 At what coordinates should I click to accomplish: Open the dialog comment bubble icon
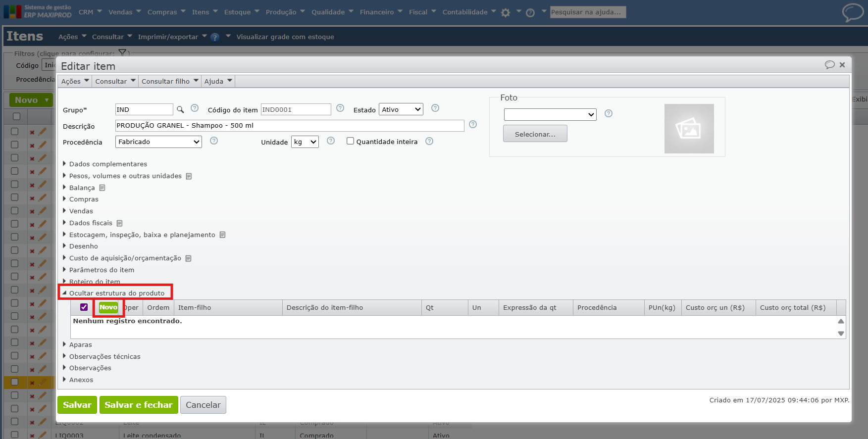point(829,65)
